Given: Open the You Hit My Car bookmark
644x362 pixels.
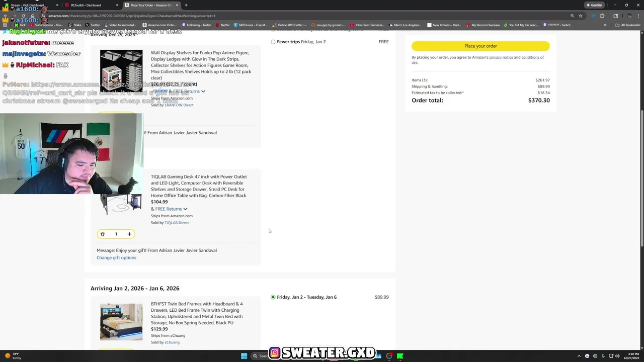Looking at the screenshot, I should point(521,25).
